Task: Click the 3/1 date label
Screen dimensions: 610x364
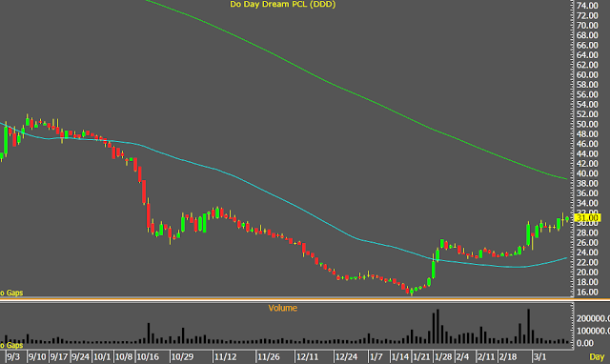Action: pyautogui.click(x=540, y=356)
